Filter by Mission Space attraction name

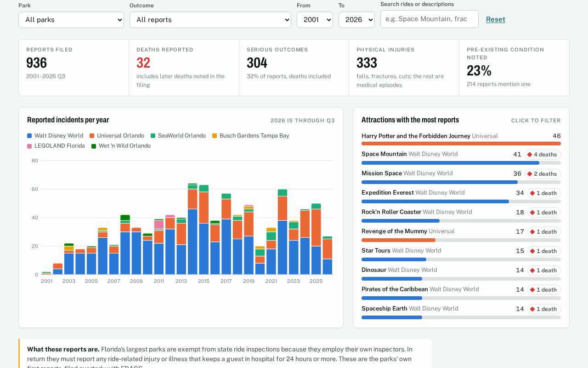pos(382,173)
